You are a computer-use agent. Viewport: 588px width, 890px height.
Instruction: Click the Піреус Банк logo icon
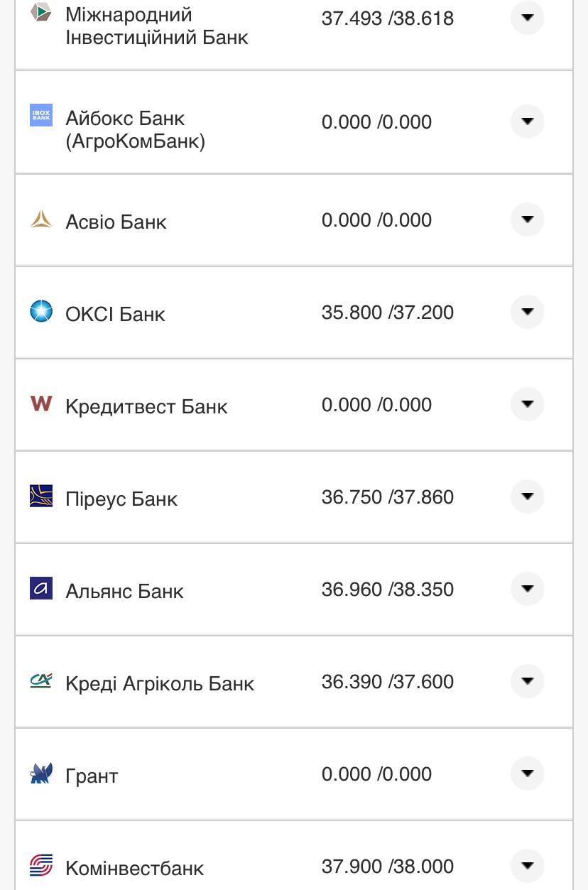[x=41, y=496]
